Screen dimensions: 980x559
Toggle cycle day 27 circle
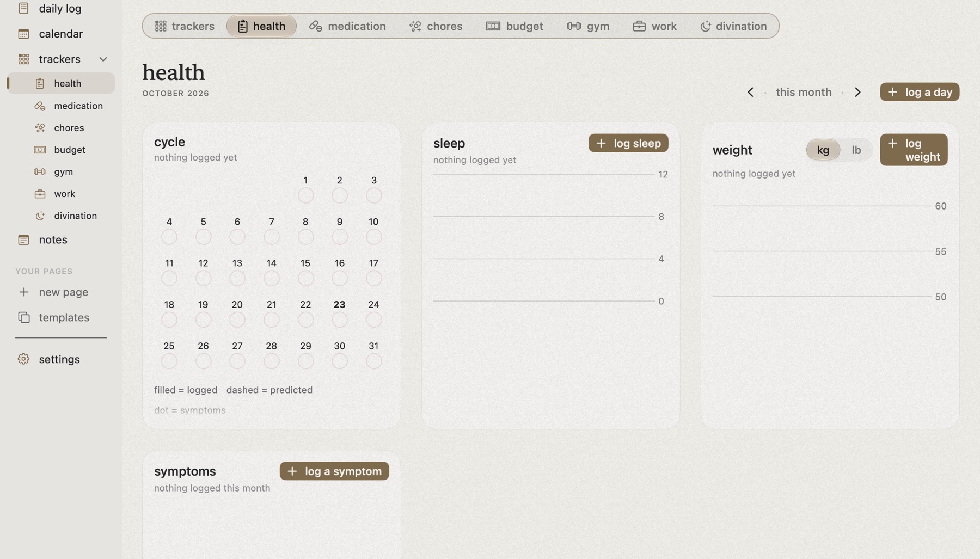pyautogui.click(x=237, y=361)
